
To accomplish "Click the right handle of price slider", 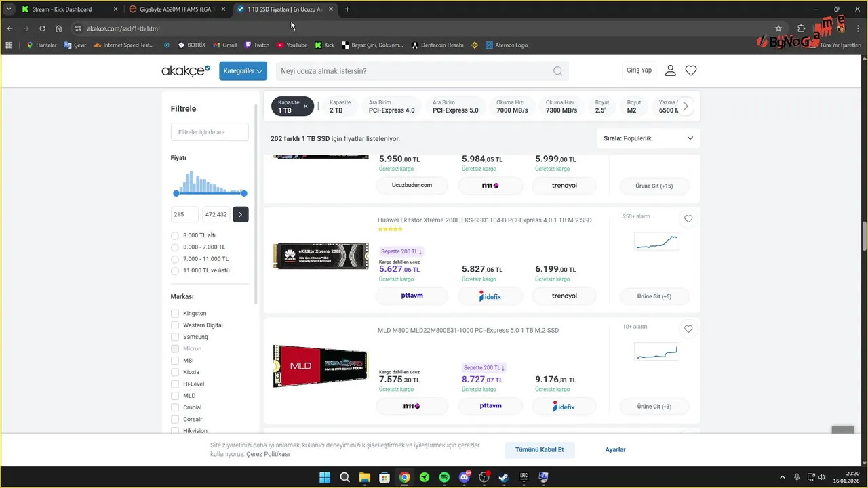I will pyautogui.click(x=244, y=194).
